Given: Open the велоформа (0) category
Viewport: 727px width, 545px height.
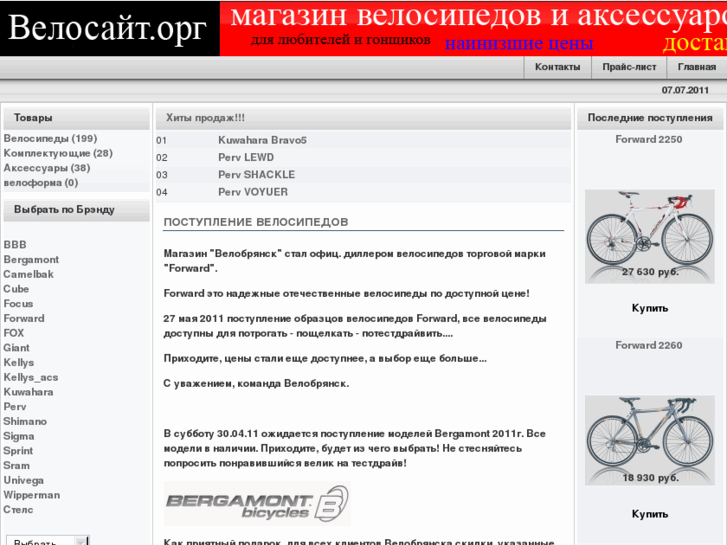Looking at the screenshot, I should tap(41, 183).
